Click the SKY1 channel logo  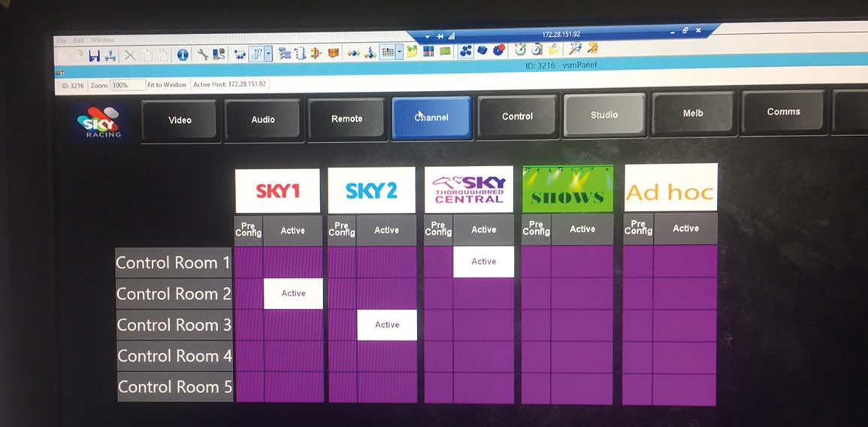(277, 191)
